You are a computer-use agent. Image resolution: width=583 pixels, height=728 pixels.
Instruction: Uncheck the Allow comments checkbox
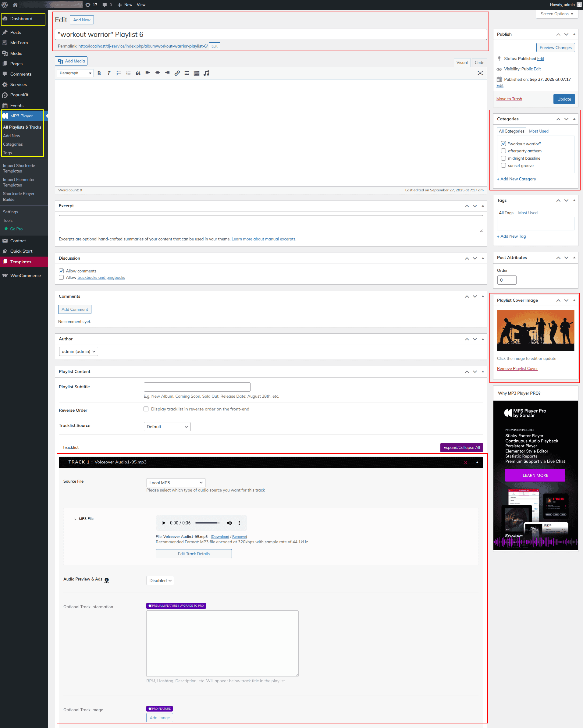click(x=61, y=271)
